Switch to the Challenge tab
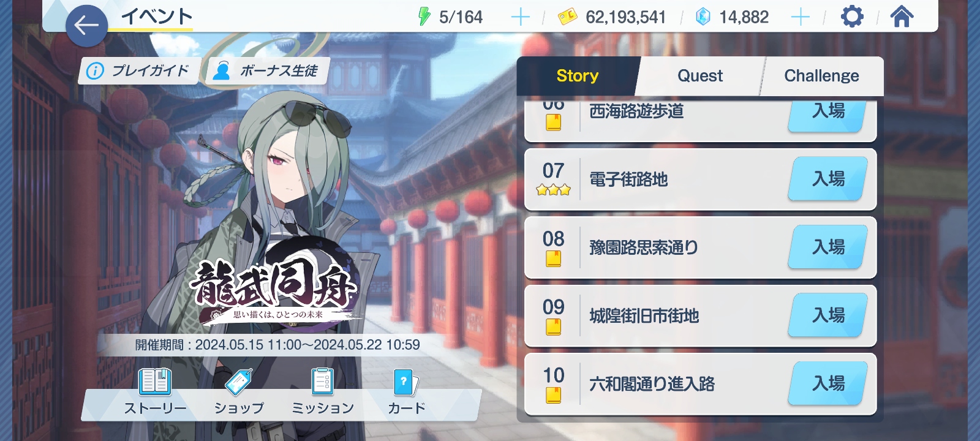 821,76
